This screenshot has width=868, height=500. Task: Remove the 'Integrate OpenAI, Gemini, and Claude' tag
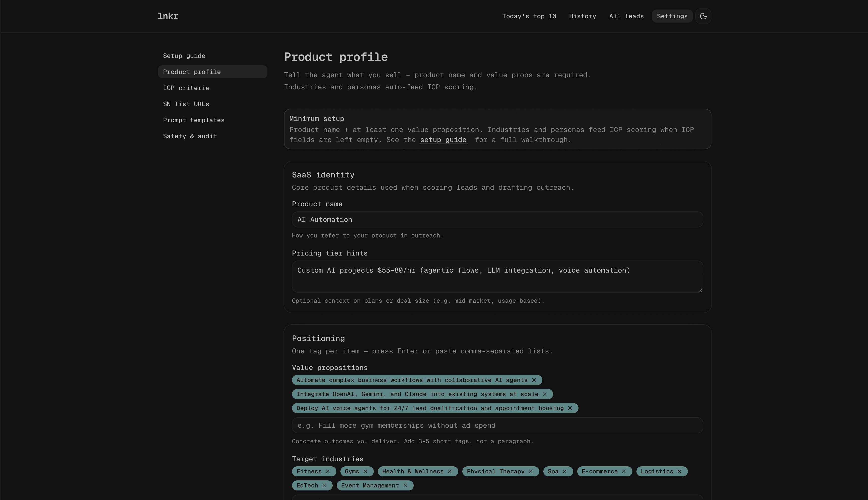545,394
